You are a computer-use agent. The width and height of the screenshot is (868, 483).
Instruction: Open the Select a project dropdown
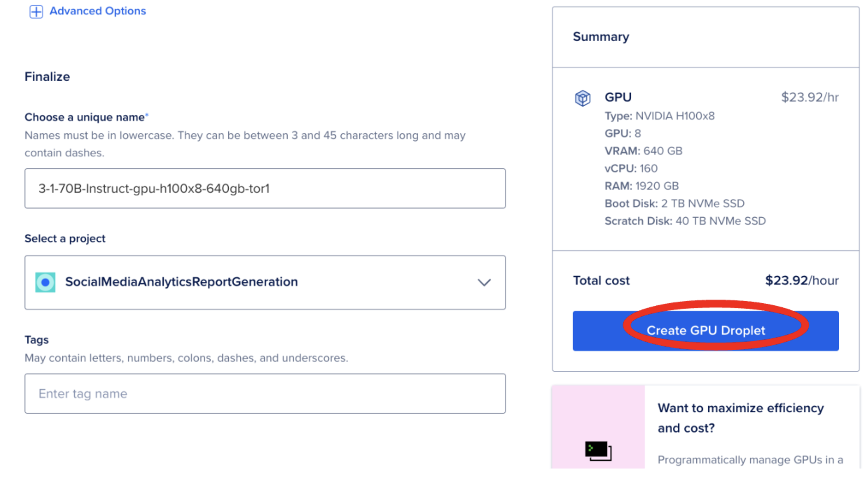tap(265, 282)
